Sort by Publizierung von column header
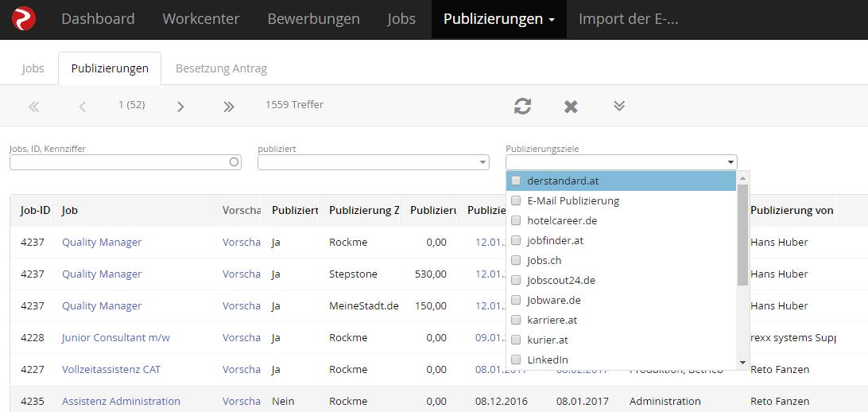The width and height of the screenshot is (868, 412). pyautogui.click(x=792, y=211)
